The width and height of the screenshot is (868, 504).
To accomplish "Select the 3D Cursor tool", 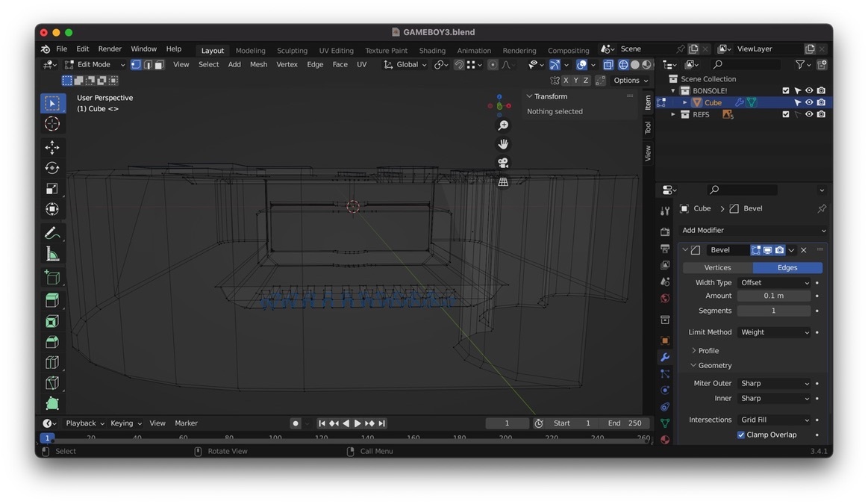I will coord(52,124).
